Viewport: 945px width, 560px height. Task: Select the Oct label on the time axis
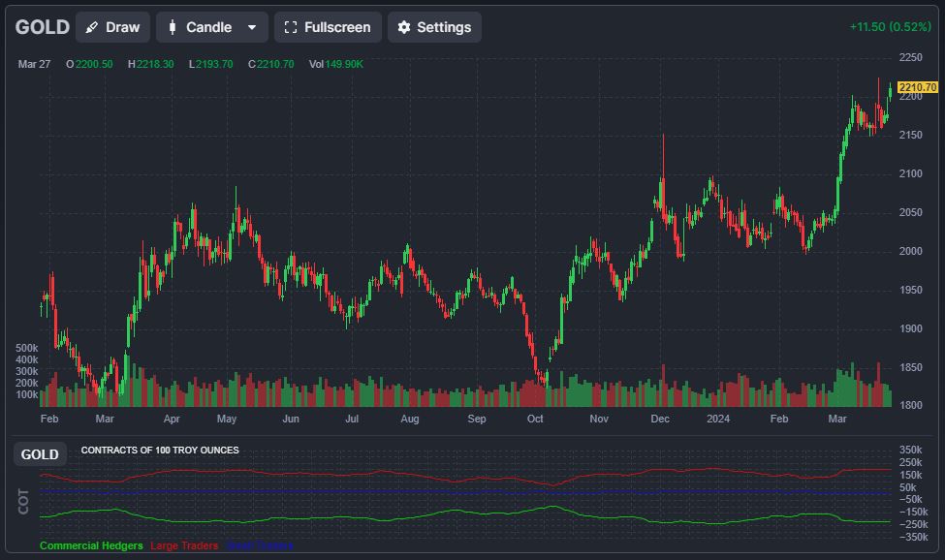click(535, 420)
